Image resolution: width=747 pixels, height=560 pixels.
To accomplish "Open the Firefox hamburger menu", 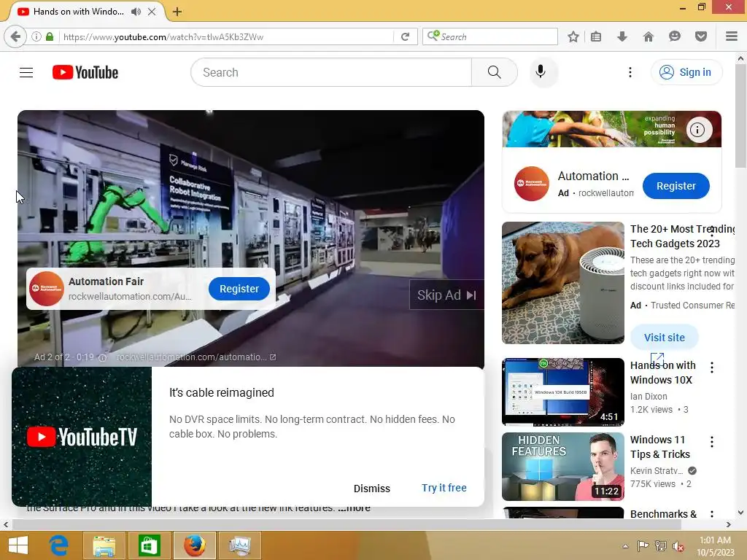I will [x=732, y=36].
